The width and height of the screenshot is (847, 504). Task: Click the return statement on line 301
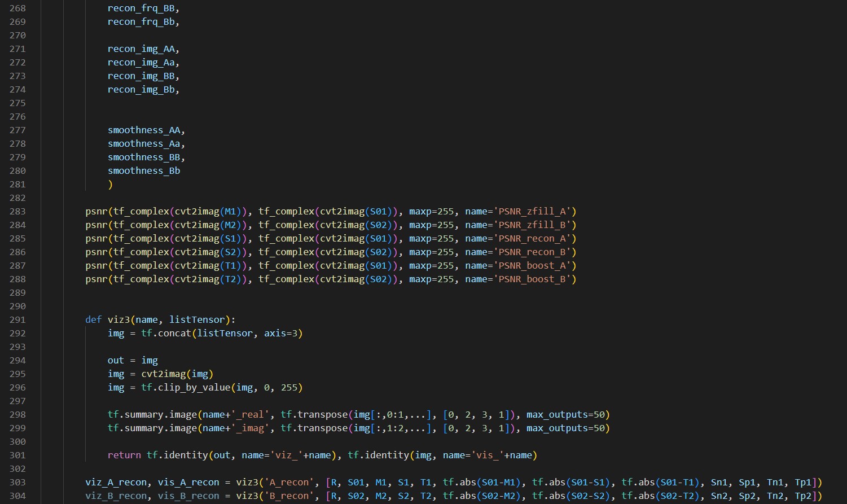coord(124,455)
